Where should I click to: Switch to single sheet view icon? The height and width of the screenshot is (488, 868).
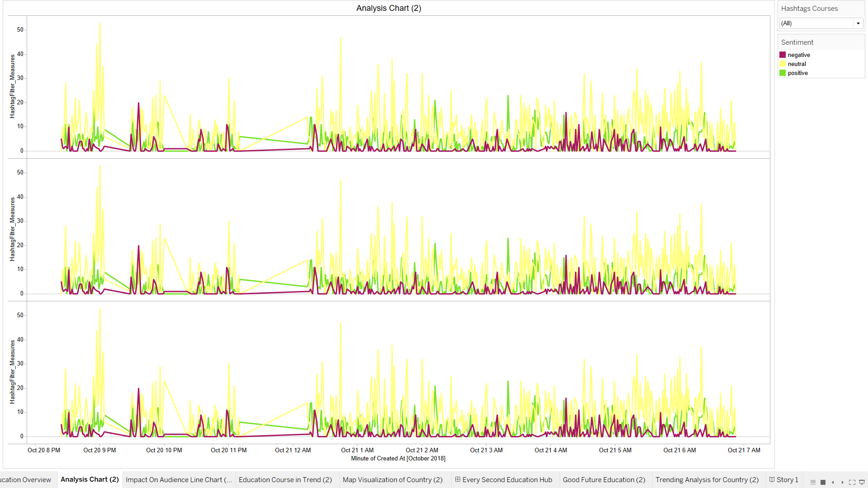pyautogui.click(x=823, y=482)
